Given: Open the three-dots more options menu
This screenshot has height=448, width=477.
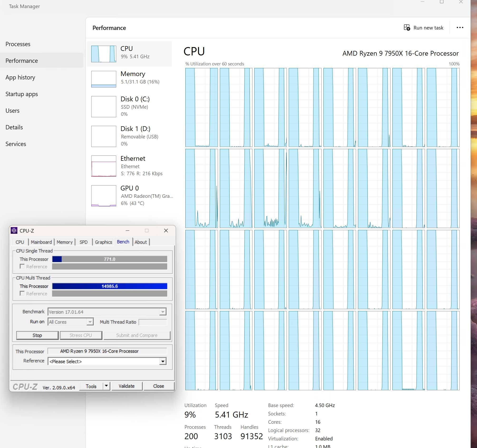Looking at the screenshot, I should pyautogui.click(x=460, y=28).
